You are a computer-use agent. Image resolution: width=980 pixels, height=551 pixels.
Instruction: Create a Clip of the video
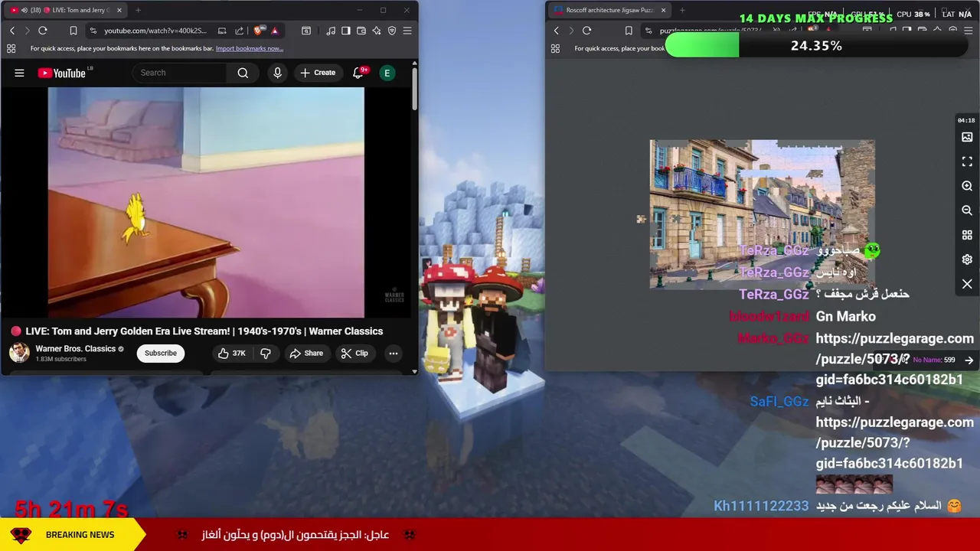pyautogui.click(x=354, y=353)
